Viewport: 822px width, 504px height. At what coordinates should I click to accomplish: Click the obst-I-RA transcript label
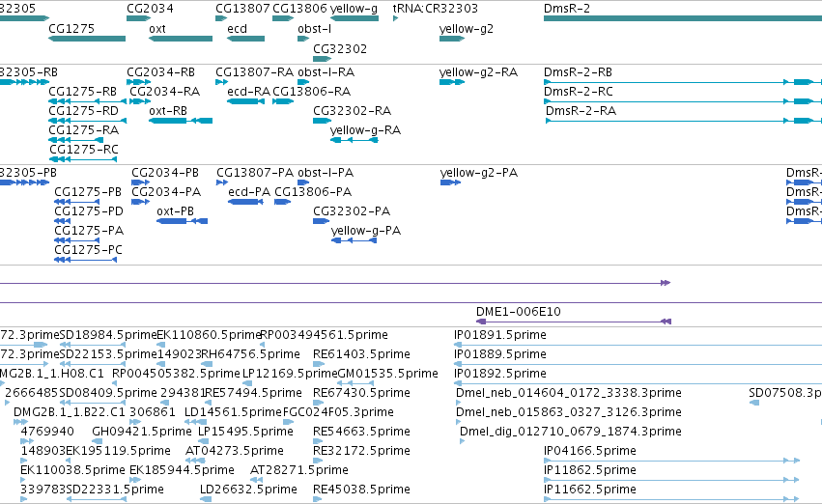pos(326,71)
